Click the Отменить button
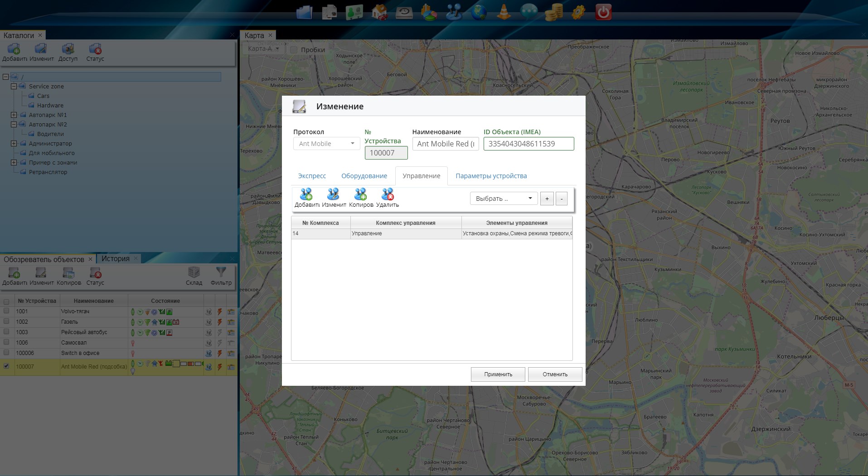 click(555, 374)
